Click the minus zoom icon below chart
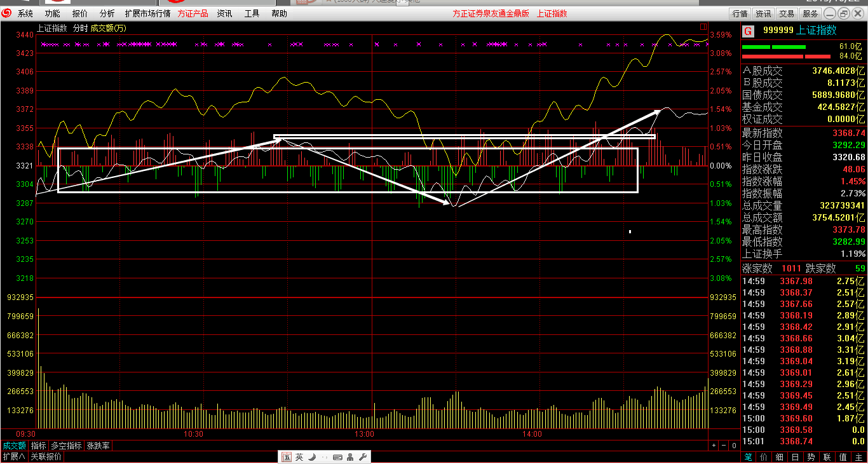Image resolution: width=868 pixels, height=464 pixels. [724, 446]
